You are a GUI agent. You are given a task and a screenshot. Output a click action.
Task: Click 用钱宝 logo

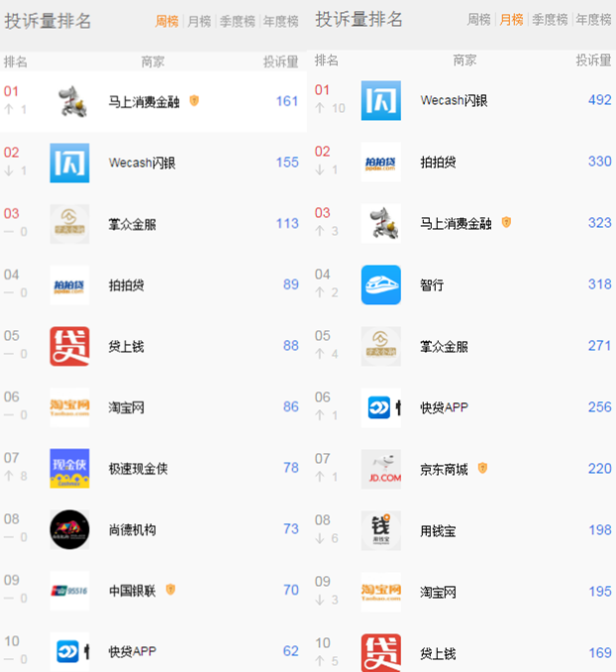point(381,530)
